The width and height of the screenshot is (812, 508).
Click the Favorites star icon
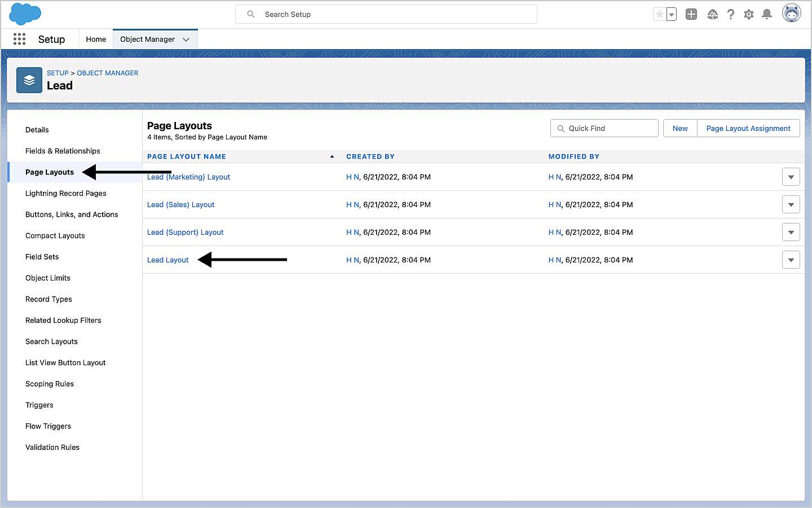tap(659, 15)
